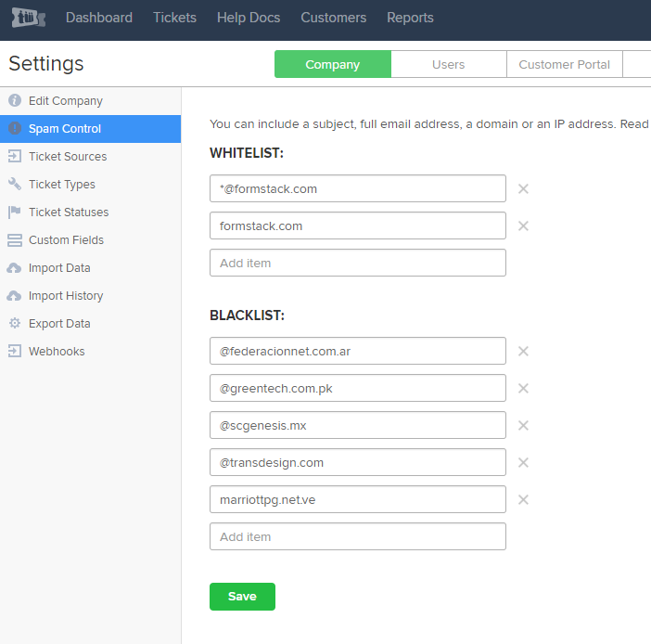This screenshot has height=644, width=651.
Task: Click the Ticket Statuses flag icon
Action: pos(15,212)
